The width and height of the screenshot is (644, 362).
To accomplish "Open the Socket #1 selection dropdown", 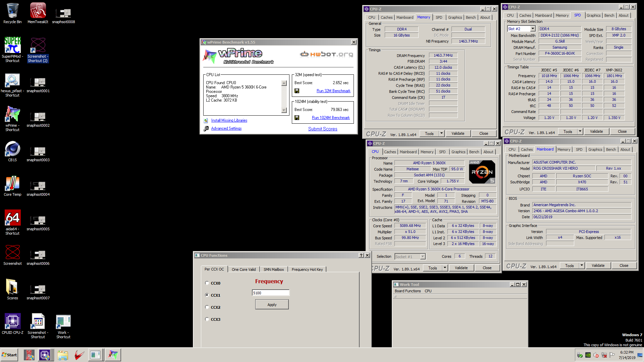I will [x=423, y=257].
